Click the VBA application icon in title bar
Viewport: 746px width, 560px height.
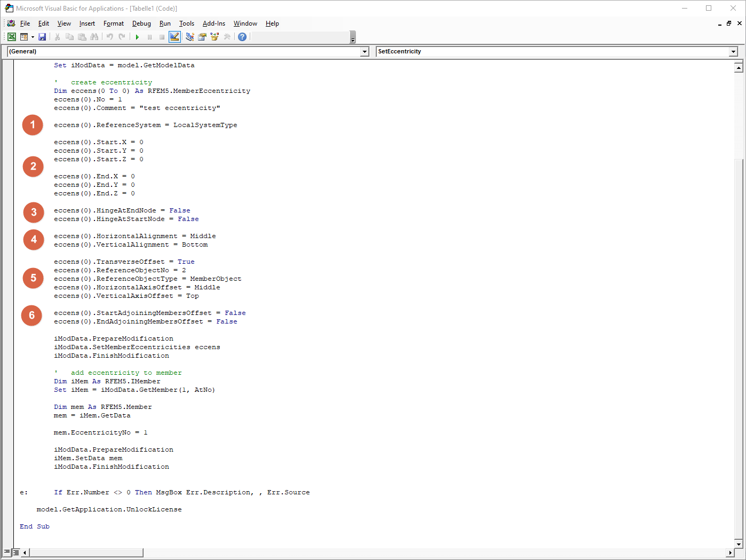(9, 8)
